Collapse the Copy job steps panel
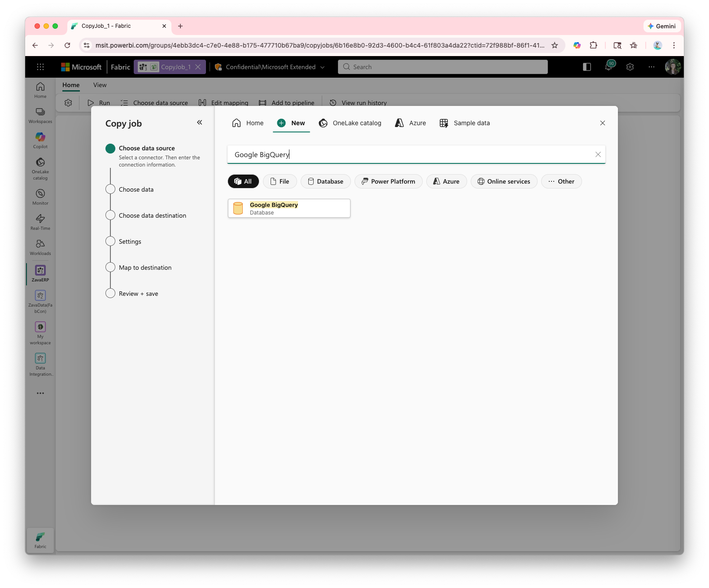The image size is (709, 588). coord(200,123)
